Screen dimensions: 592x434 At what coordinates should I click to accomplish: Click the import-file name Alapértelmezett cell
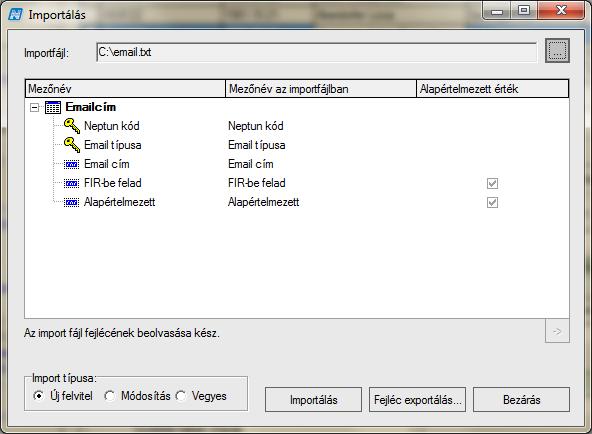click(264, 202)
